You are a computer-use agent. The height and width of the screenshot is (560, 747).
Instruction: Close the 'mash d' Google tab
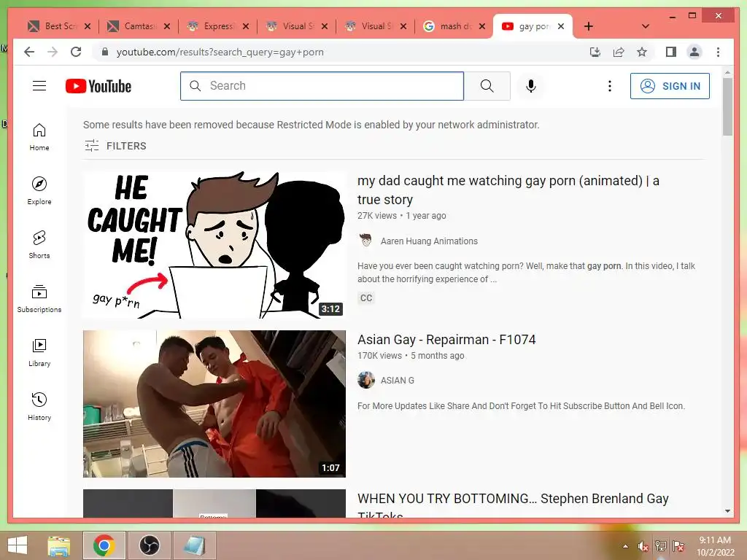tap(482, 26)
